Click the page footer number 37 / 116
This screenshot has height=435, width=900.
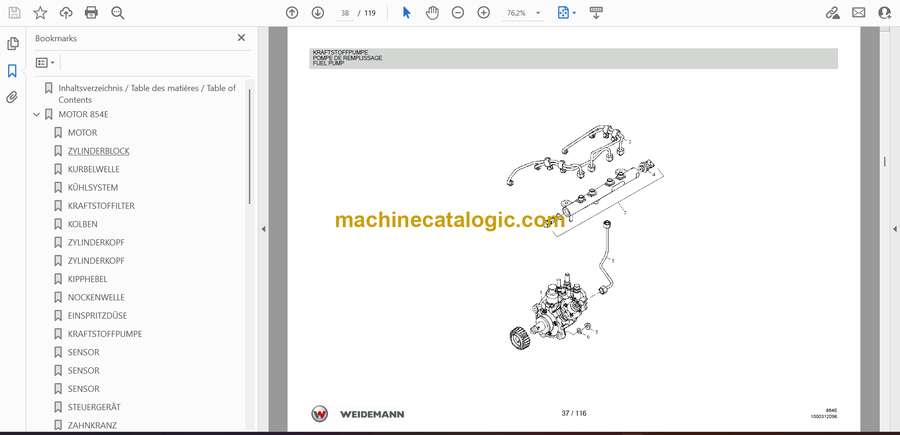[574, 413]
